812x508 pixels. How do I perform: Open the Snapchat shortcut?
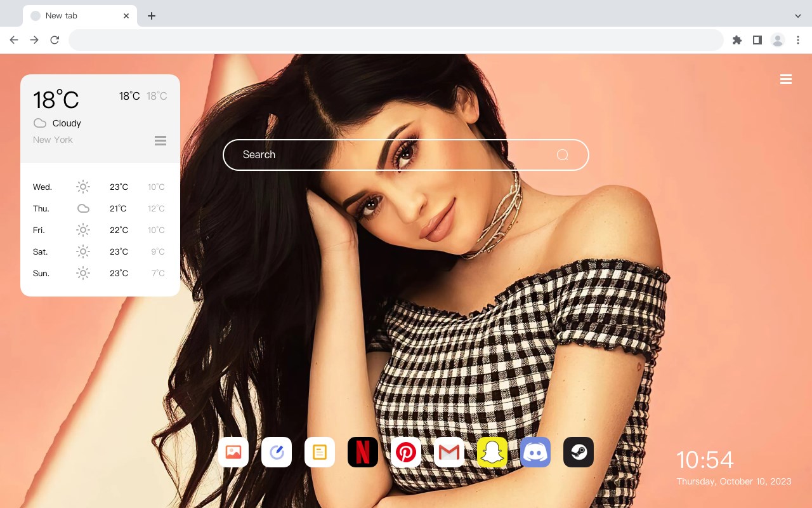492,452
